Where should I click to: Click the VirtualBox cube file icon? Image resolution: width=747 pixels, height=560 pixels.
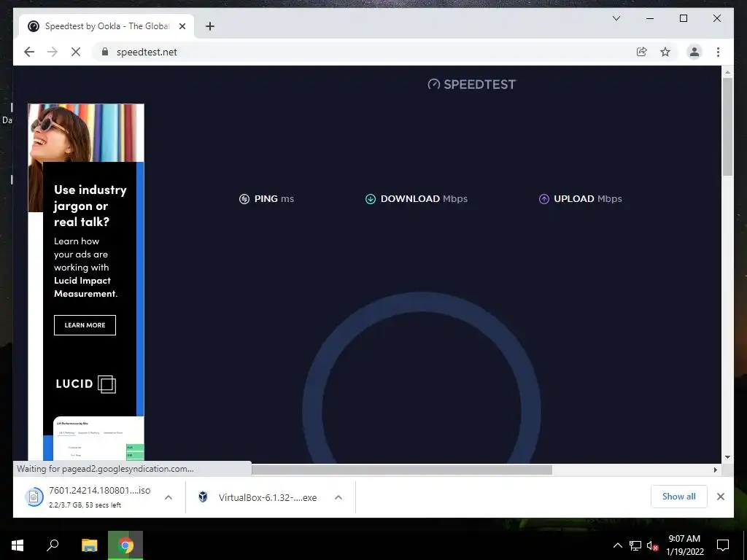[203, 497]
